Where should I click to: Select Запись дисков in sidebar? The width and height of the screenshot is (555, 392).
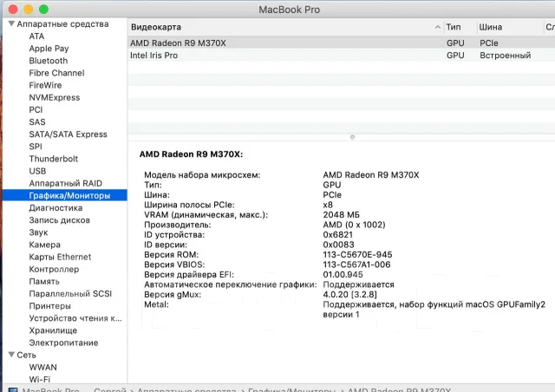[x=60, y=220]
